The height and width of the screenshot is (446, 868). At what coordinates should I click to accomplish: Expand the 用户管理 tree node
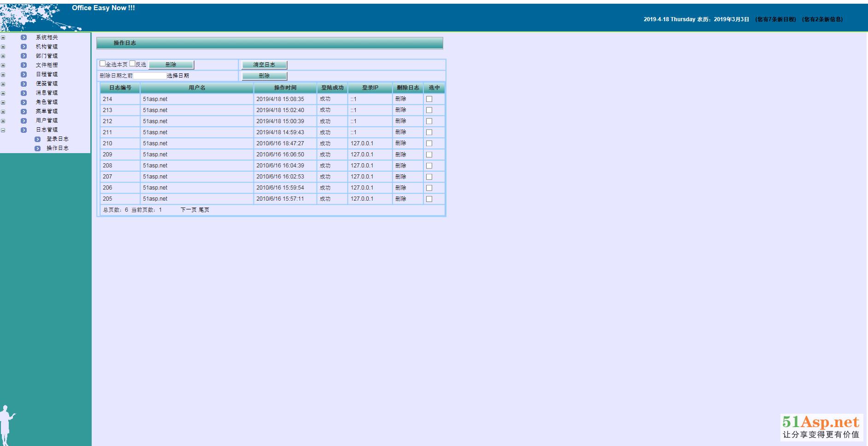click(3, 121)
